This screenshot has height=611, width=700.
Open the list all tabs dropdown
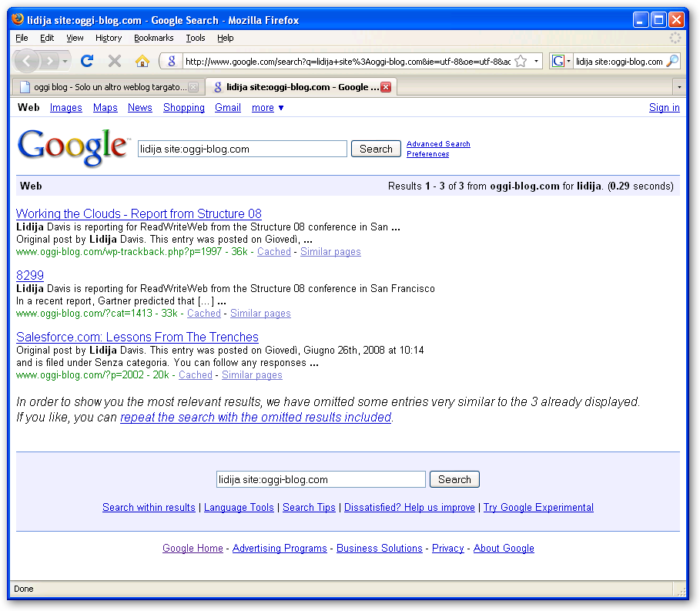tap(679, 87)
